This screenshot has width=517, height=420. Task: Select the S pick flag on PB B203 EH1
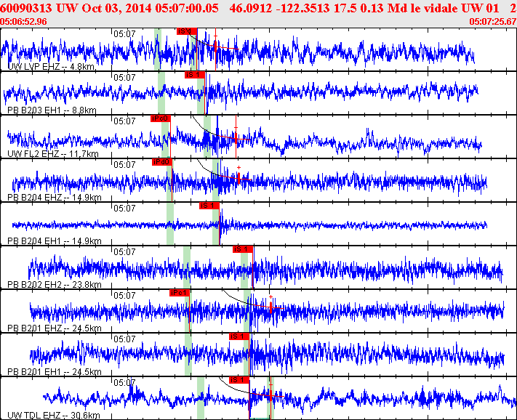click(193, 75)
